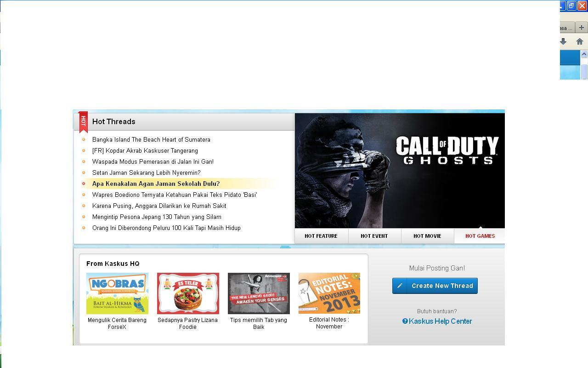Switch to the HOT MOVIE tab
The width and height of the screenshot is (588, 368).
click(427, 236)
